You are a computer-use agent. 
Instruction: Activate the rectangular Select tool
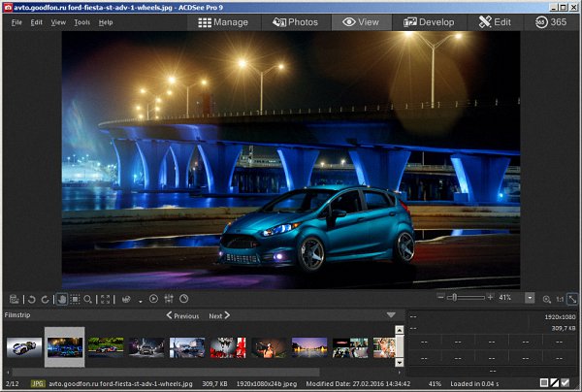click(x=74, y=299)
